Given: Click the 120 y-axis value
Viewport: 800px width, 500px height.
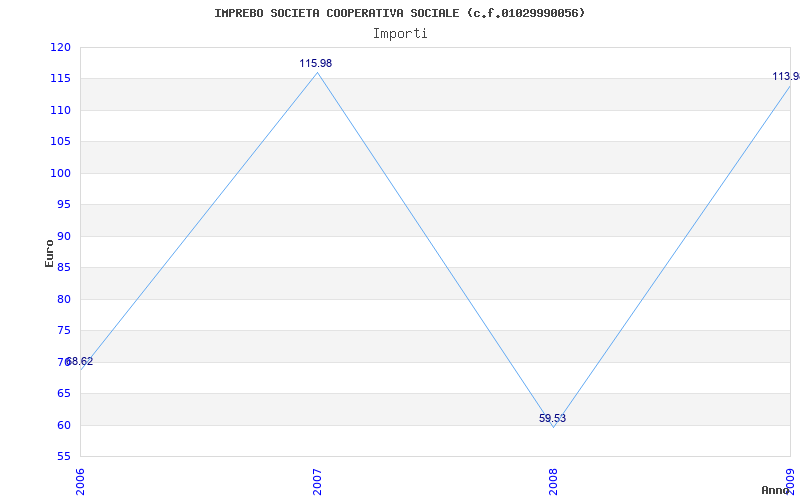Looking at the screenshot, I should point(60,47).
